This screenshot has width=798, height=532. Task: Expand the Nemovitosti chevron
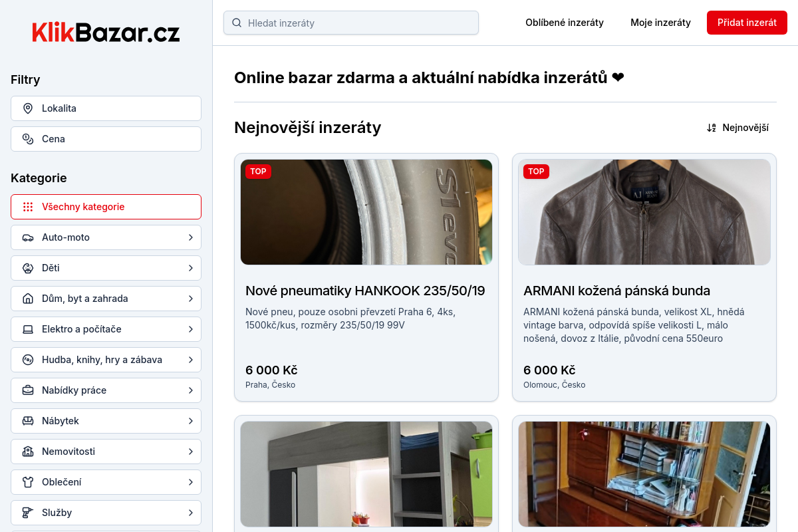pyautogui.click(x=190, y=452)
